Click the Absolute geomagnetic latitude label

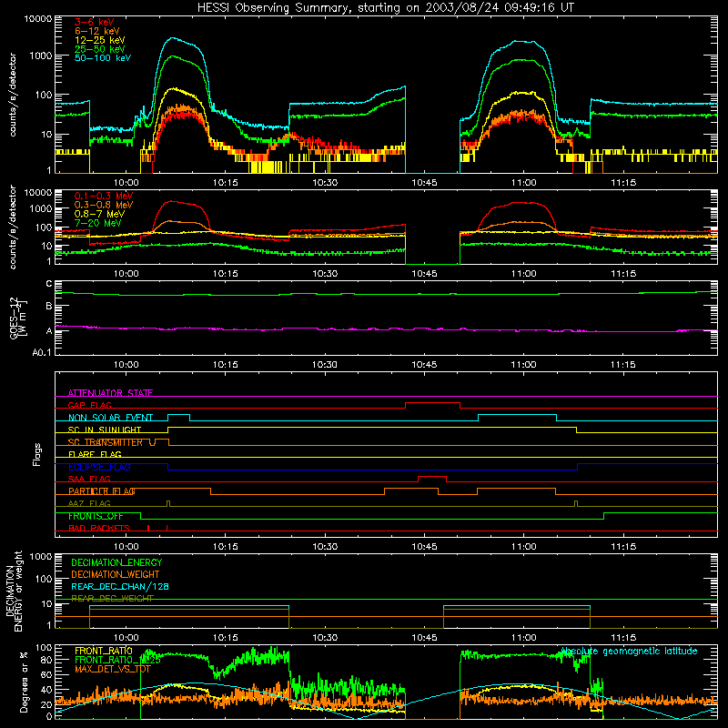[629, 651]
